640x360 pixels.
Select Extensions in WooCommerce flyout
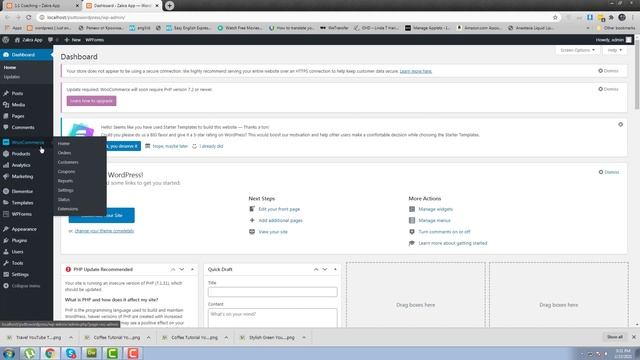[x=68, y=209]
